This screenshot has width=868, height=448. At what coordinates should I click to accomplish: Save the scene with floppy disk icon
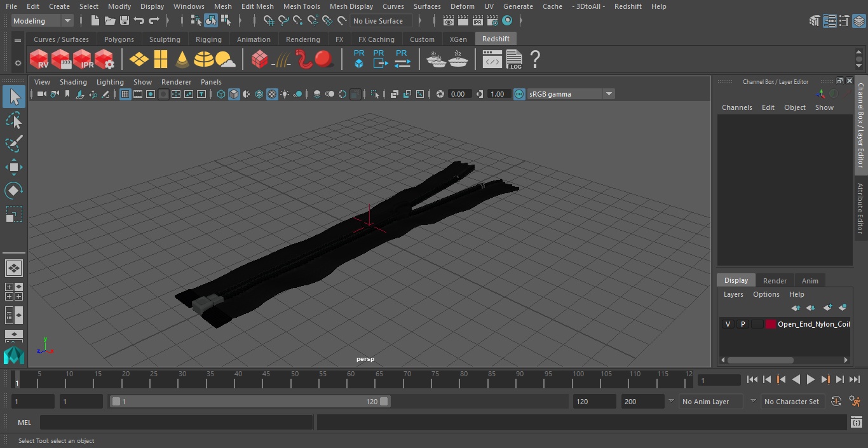125,21
